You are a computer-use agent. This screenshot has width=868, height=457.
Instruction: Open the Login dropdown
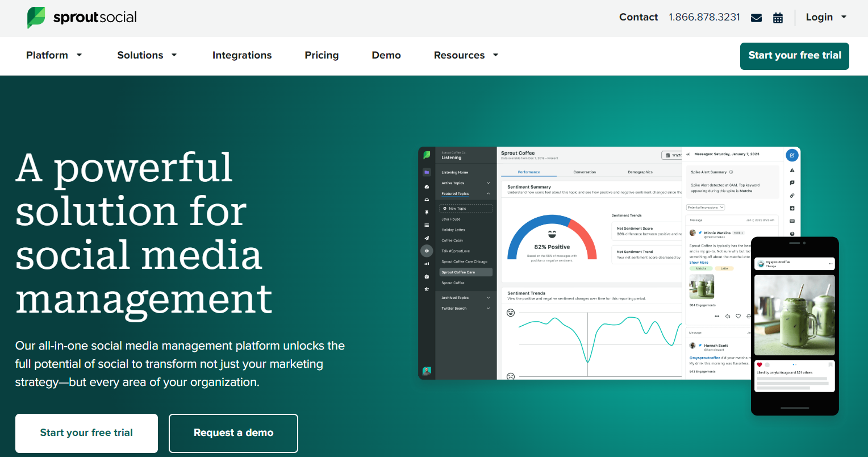coord(827,17)
